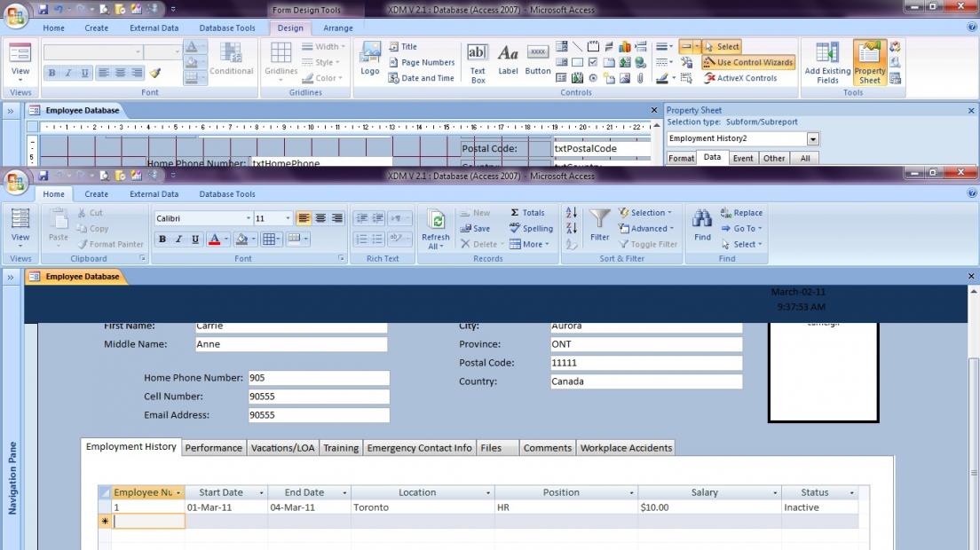Click the New record button
The image size is (980, 550).
475,212
